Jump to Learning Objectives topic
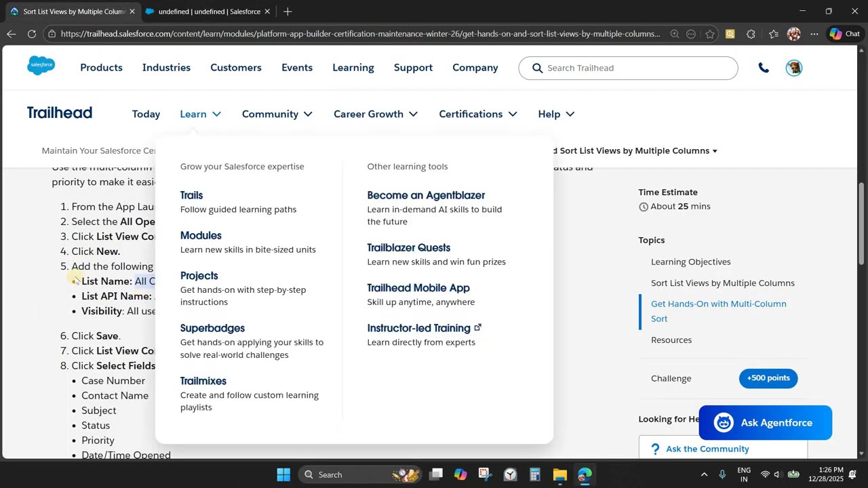 690,262
